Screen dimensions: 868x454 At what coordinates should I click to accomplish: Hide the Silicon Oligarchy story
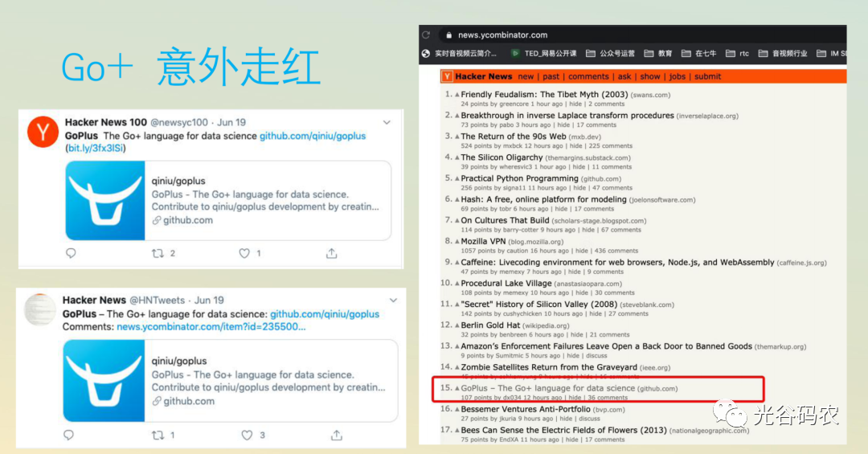click(579, 167)
